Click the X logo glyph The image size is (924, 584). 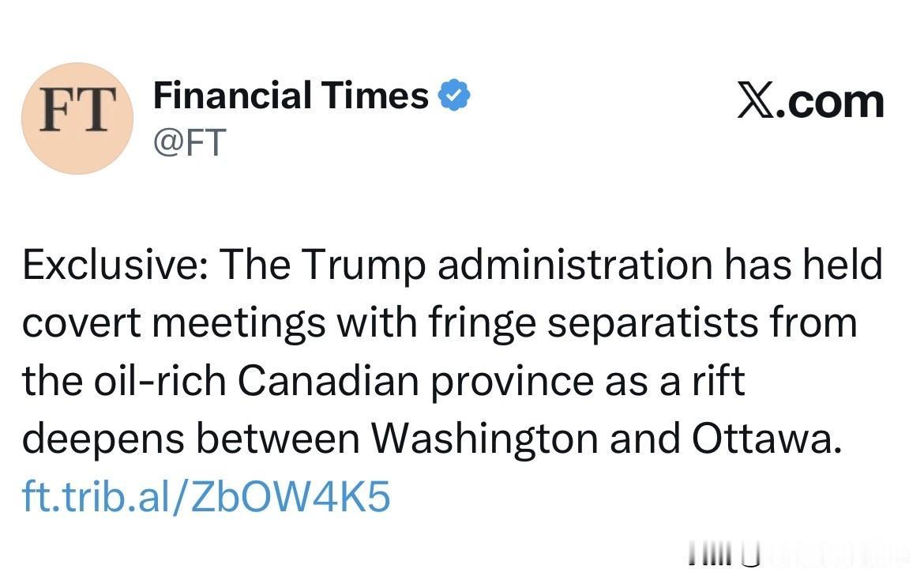756,102
